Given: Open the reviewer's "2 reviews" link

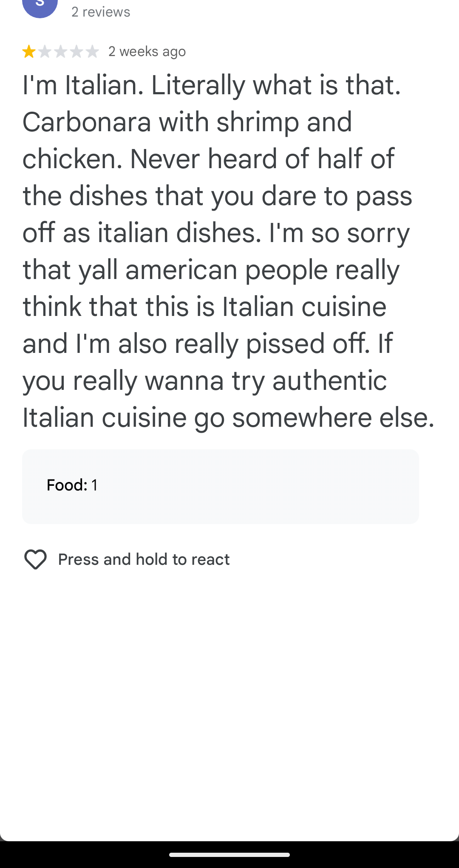Looking at the screenshot, I should [101, 12].
